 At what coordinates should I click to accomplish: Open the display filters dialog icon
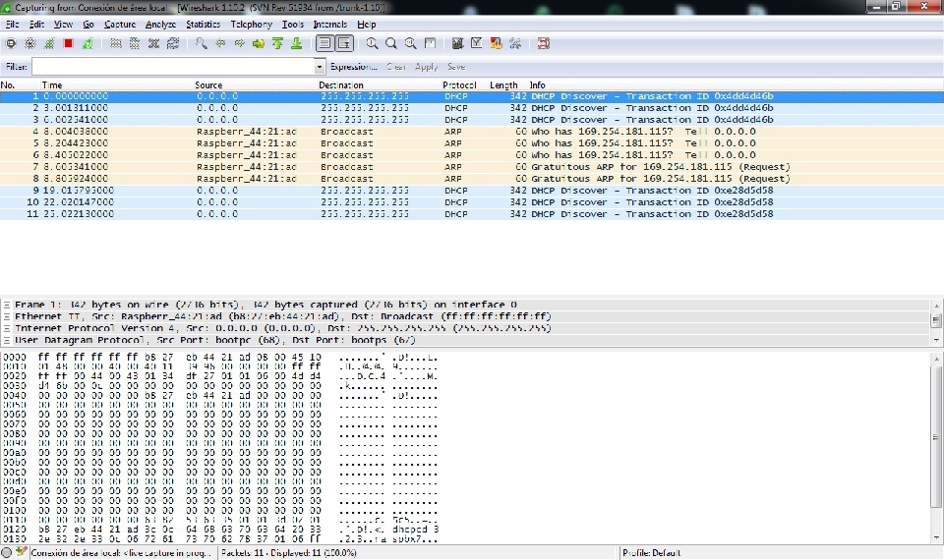(477, 43)
